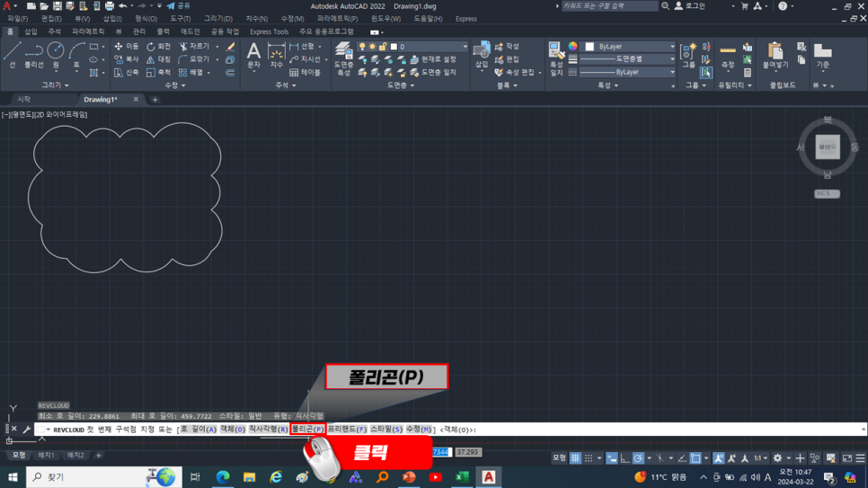The image size is (868, 488).
Task: Open the 그리기(D) menu
Action: (218, 19)
